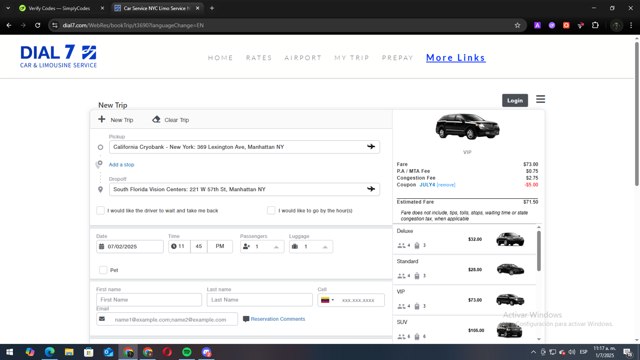Click the First Name input field
The width and height of the screenshot is (640, 360).
[149, 300]
